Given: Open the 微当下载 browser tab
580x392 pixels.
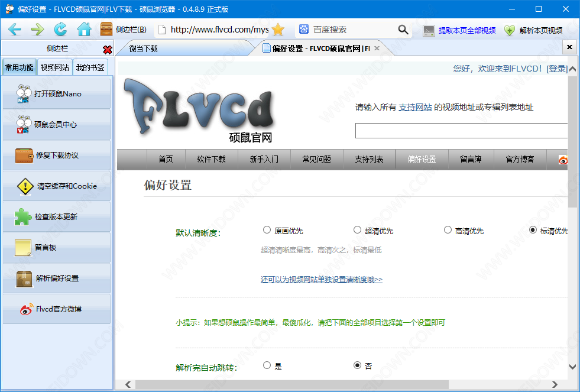Looking at the screenshot, I should pyautogui.click(x=144, y=48).
